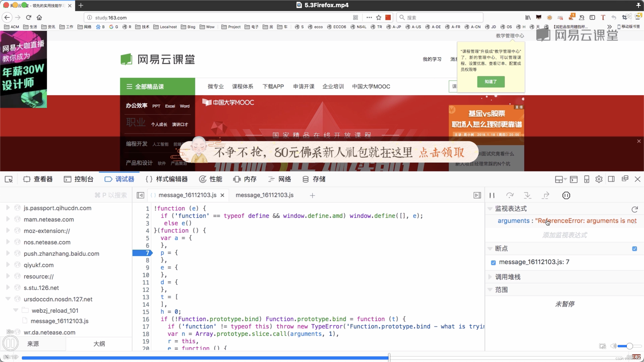Click the step over icon
The image size is (644, 362).
pyautogui.click(x=510, y=195)
